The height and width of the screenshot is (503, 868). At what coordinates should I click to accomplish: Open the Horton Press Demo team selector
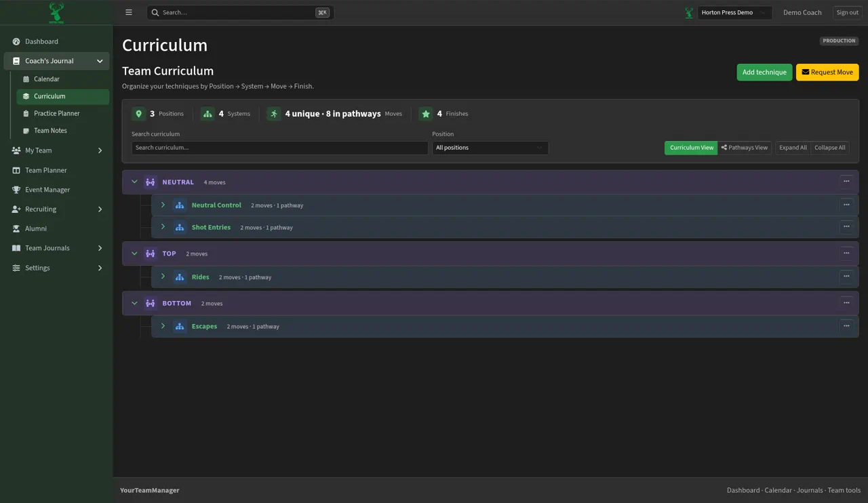[x=734, y=12]
